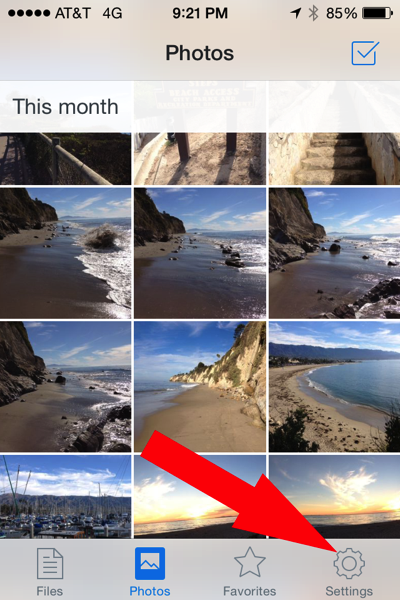Open the harbor with sailboats photo

click(x=65, y=496)
